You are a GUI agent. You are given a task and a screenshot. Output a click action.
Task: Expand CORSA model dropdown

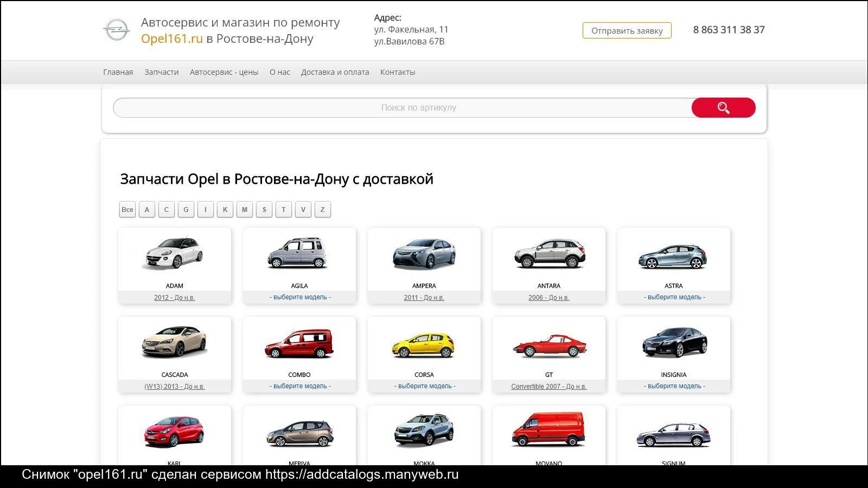(424, 386)
